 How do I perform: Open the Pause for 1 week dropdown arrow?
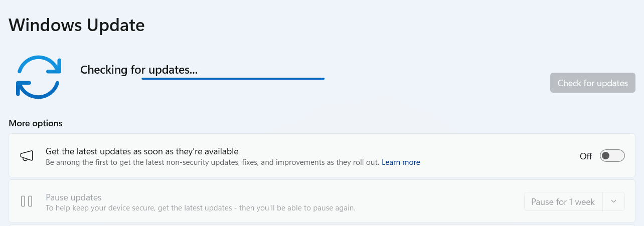[614, 201]
